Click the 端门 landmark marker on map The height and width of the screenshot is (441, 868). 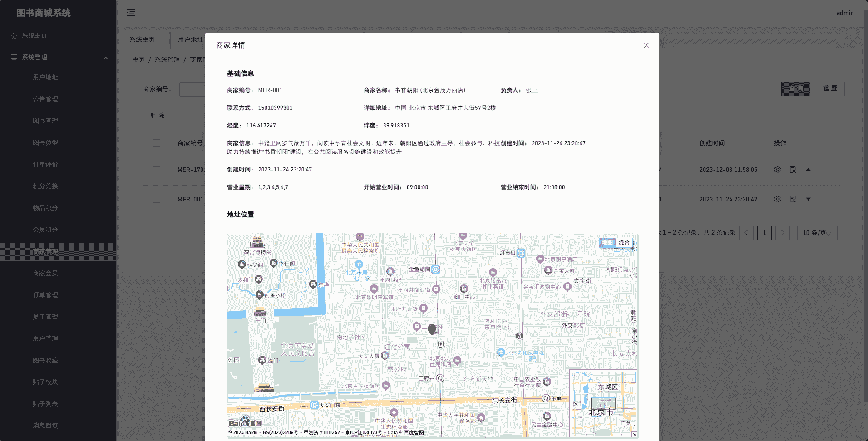[x=262, y=360]
